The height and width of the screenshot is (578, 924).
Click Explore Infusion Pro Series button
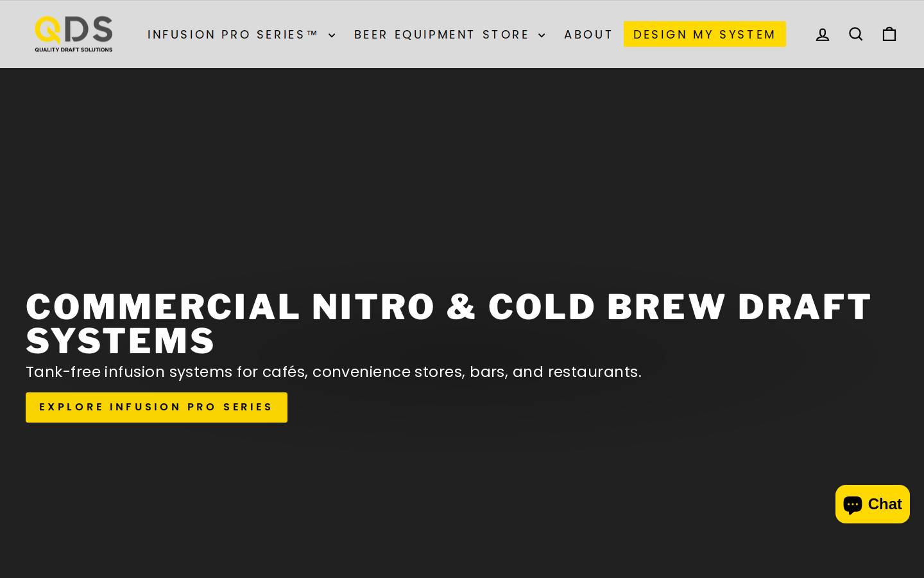point(157,407)
